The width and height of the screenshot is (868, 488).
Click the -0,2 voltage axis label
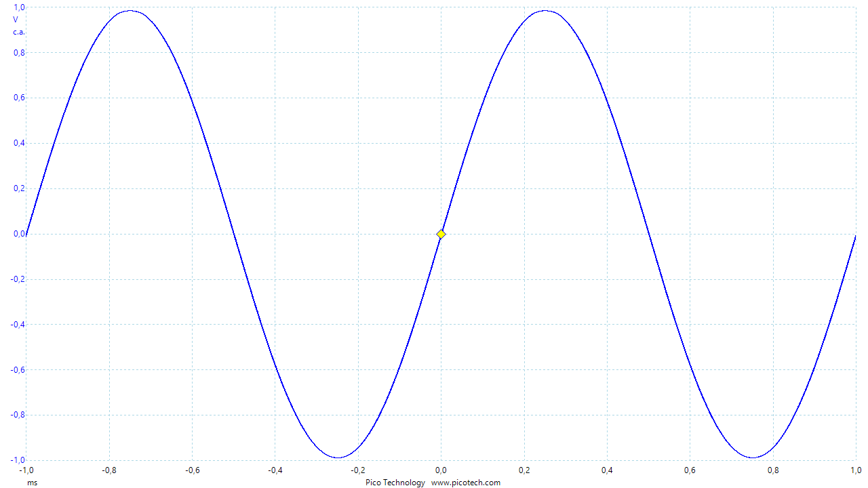point(18,279)
